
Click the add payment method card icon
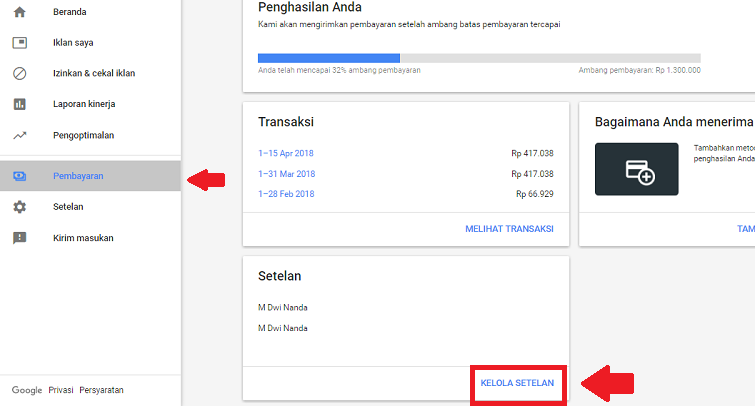(637, 169)
